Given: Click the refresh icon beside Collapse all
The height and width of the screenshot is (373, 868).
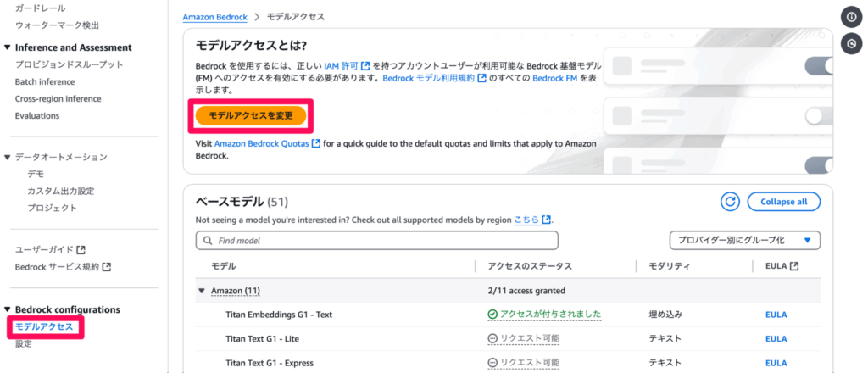Looking at the screenshot, I should click(730, 202).
